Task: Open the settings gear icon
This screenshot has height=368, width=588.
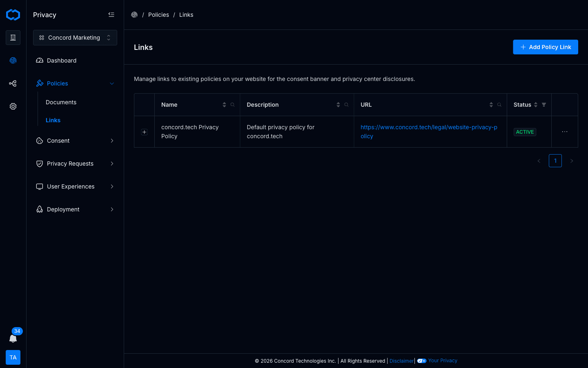Action: (13, 106)
